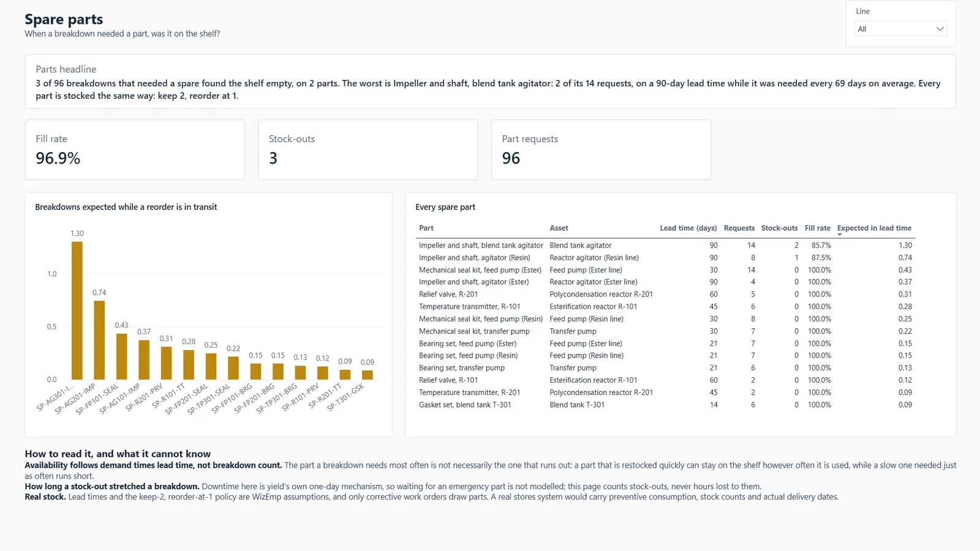Select row 'Relief valve, R-101'
The image size is (980, 551).
point(665,380)
